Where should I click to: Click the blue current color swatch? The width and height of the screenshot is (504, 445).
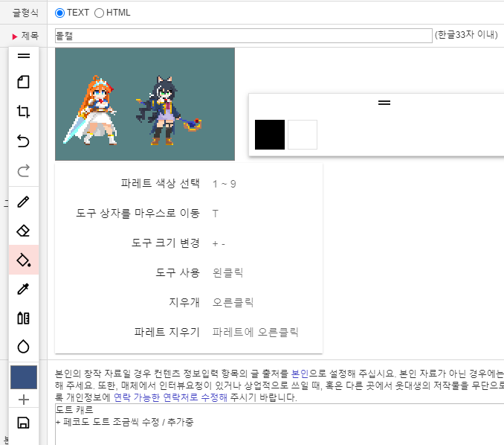click(x=23, y=377)
